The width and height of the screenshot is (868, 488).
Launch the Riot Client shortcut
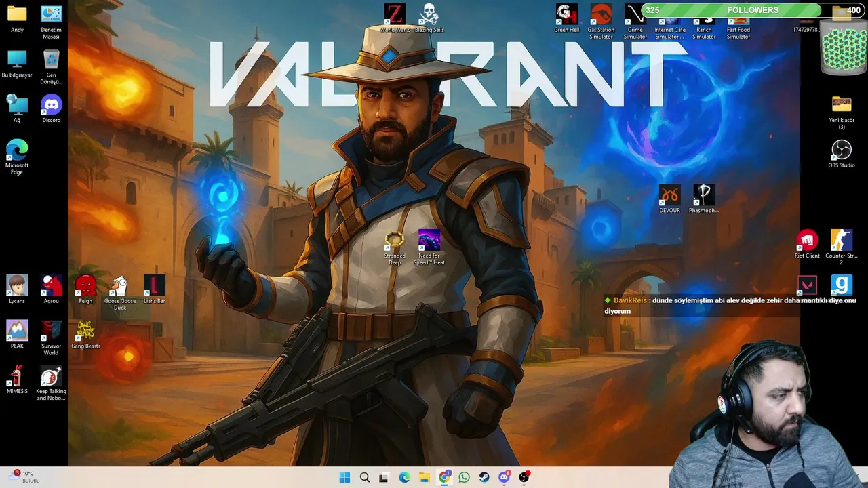(807, 245)
